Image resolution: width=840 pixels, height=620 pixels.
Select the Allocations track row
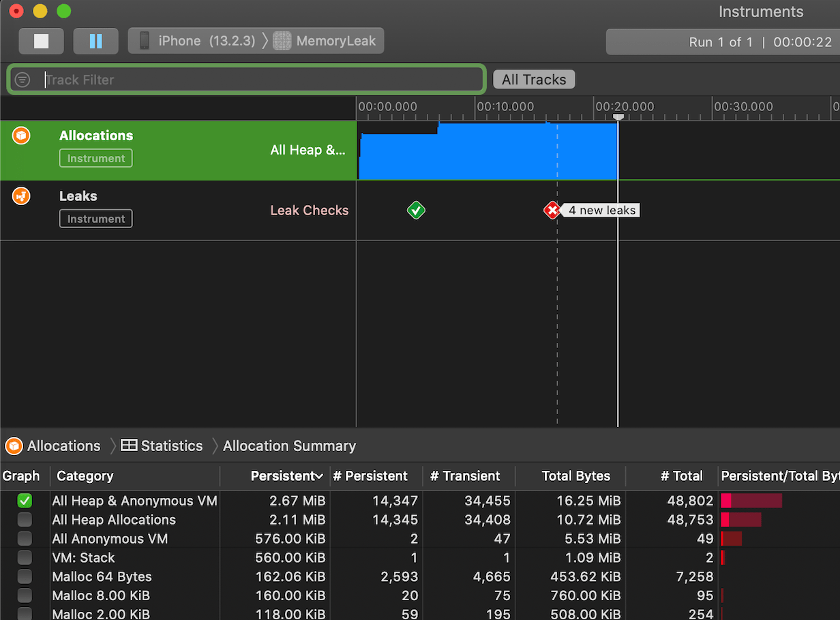tap(178, 151)
